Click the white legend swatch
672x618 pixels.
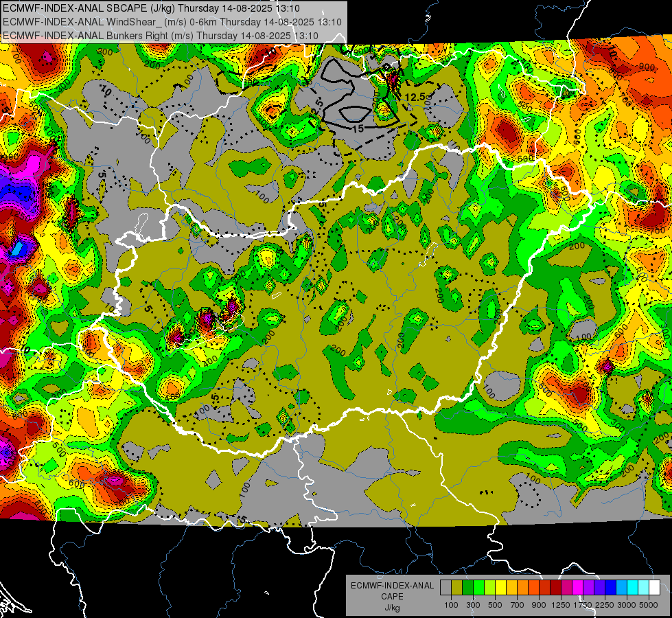click(654, 588)
